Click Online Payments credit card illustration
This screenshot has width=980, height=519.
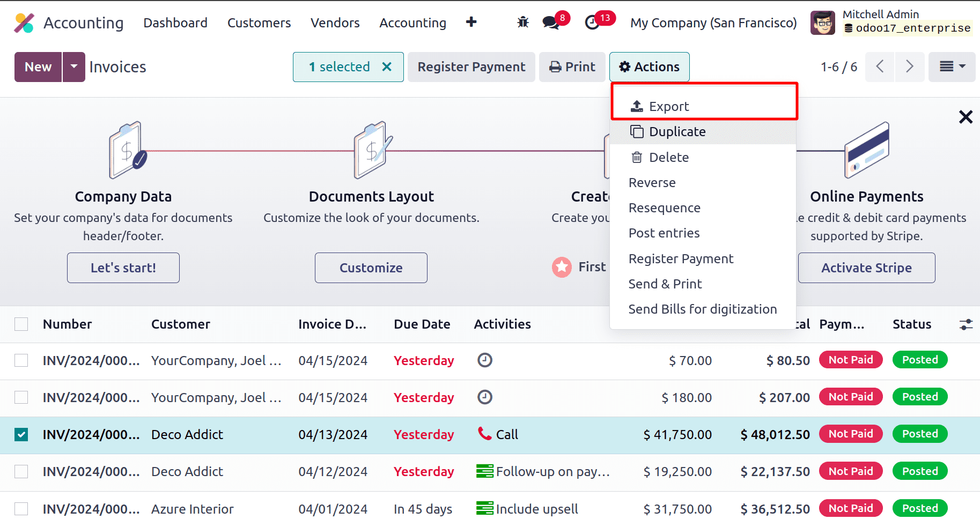867,150
